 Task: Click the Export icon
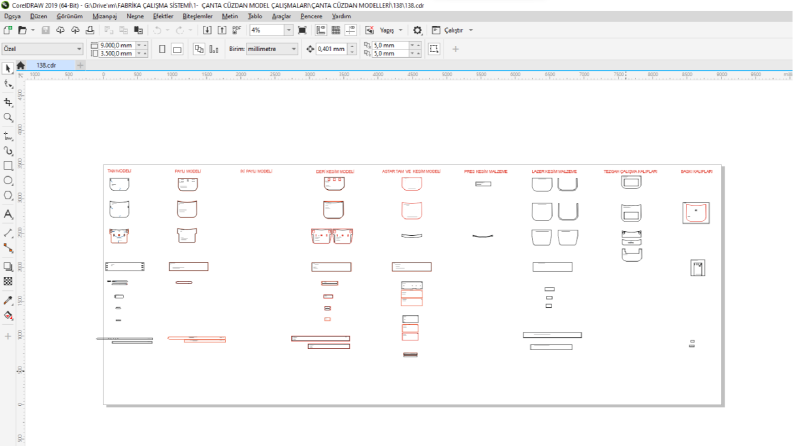pyautogui.click(x=222, y=30)
